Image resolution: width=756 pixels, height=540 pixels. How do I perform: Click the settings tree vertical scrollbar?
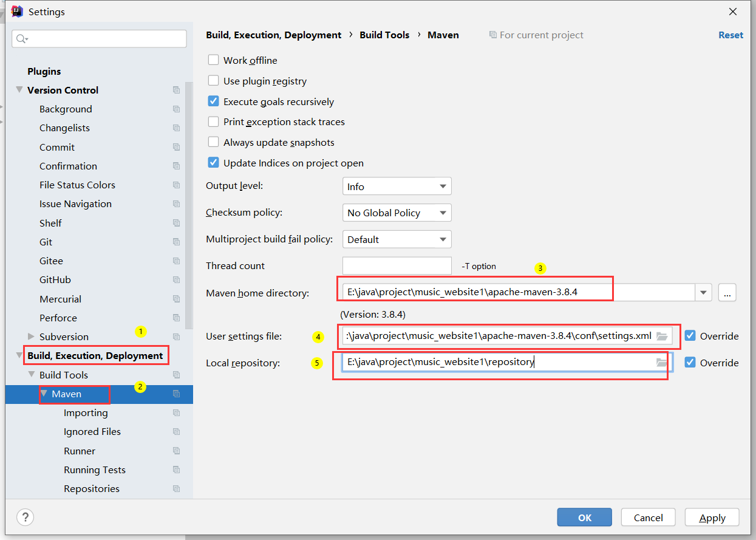[189, 207]
